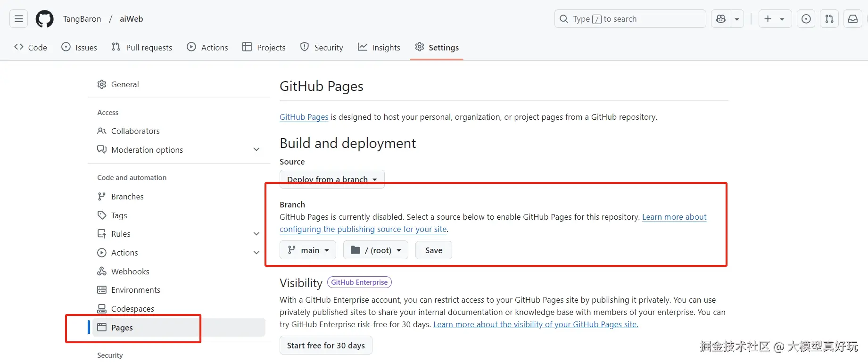Expand the Rules chevron

(x=256, y=234)
